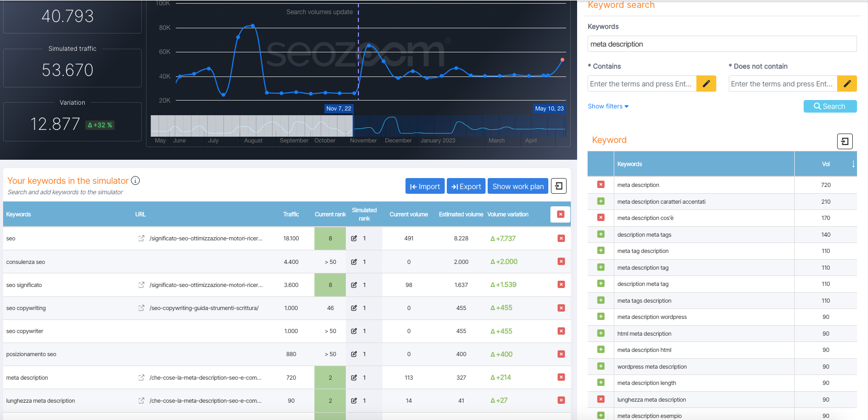The width and height of the screenshot is (868, 420).
Task: Remove 'consulenza seo' from the simulator
Action: click(561, 261)
